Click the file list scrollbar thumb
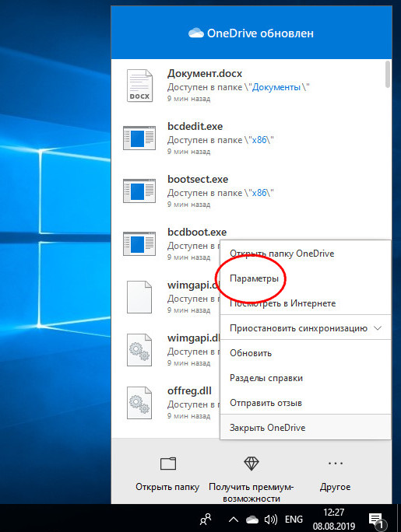 click(388, 75)
